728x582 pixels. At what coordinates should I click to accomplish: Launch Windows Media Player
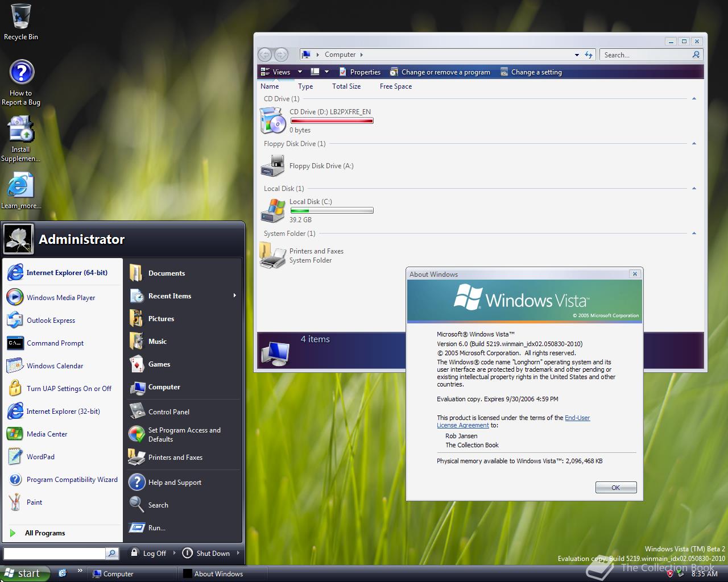click(63, 297)
